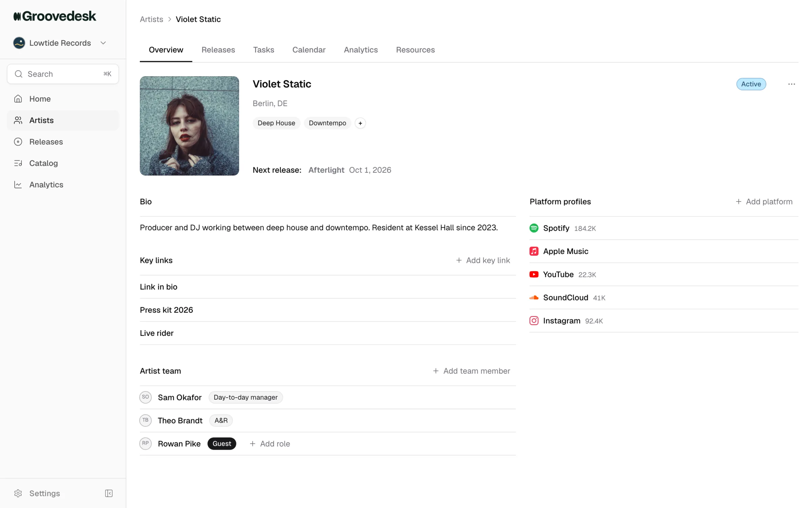This screenshot has width=812, height=508.
Task: Click the Violet Static artist photo
Action: [189, 126]
